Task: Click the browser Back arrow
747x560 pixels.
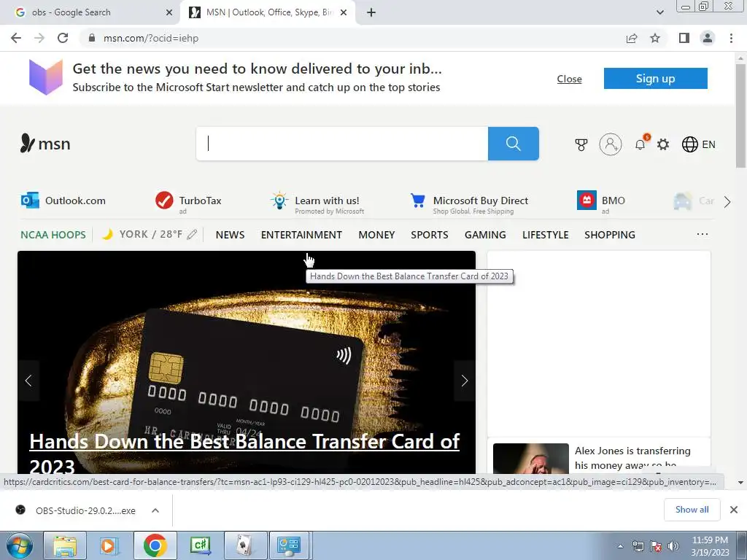Action: pos(16,38)
